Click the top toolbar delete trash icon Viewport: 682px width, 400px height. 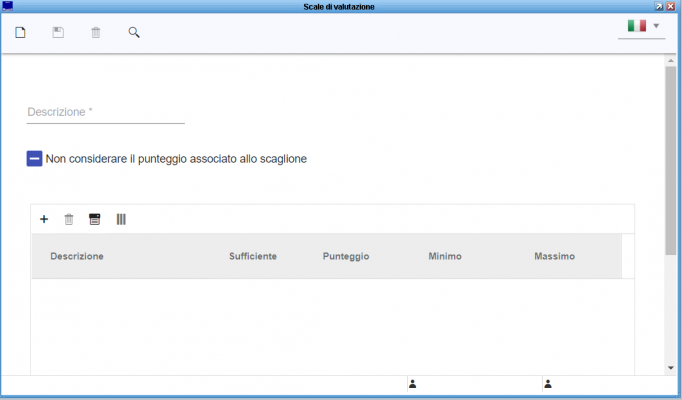click(x=96, y=33)
